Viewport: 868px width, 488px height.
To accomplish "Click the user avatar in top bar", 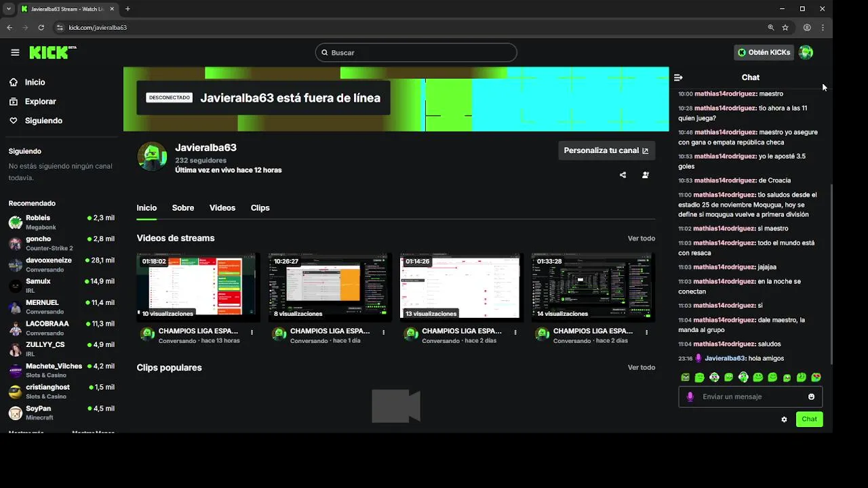I will 806,52.
